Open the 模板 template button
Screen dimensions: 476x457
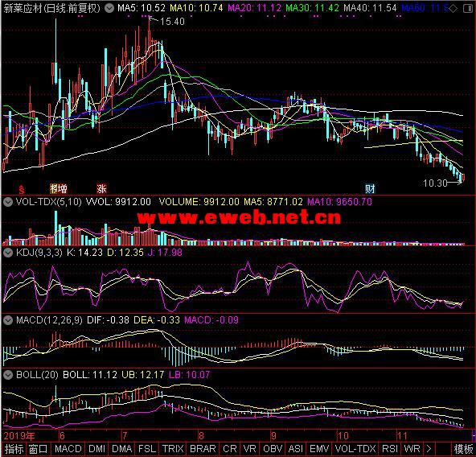[463, 449]
